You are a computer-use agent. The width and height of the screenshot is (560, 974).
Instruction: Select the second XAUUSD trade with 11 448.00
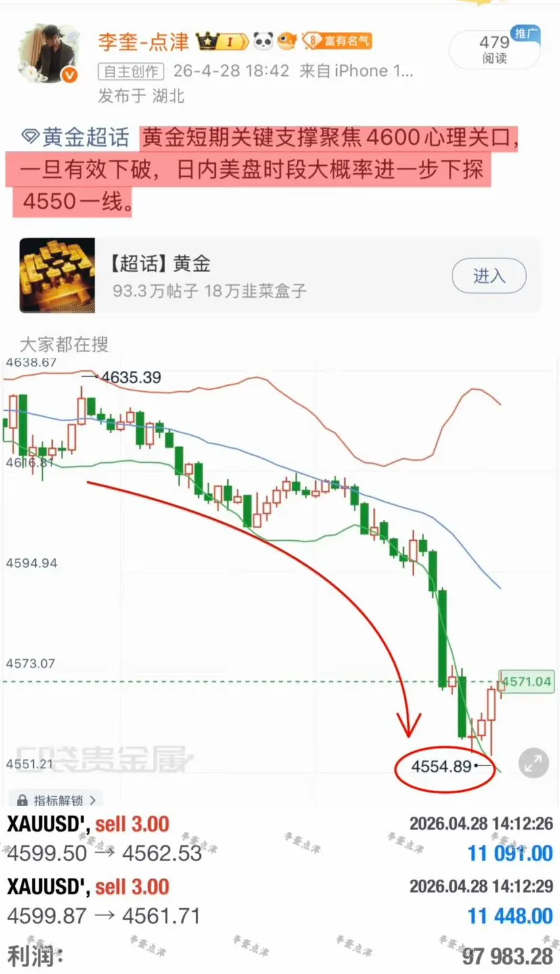[x=280, y=902]
